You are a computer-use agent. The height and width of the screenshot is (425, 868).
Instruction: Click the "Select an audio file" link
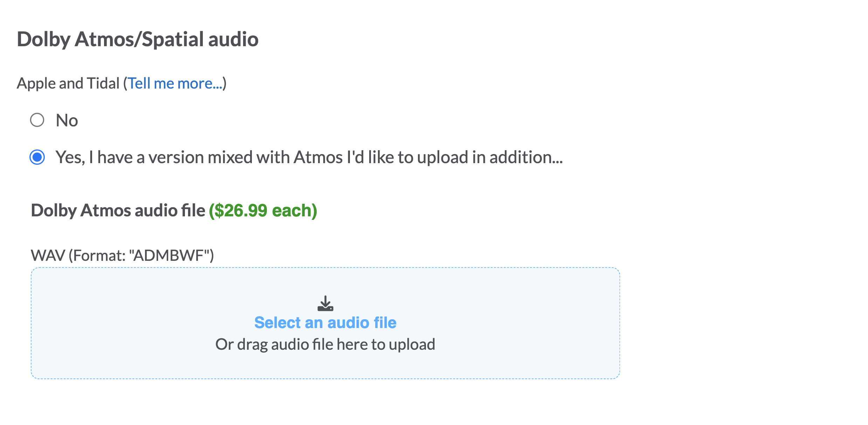point(325,322)
